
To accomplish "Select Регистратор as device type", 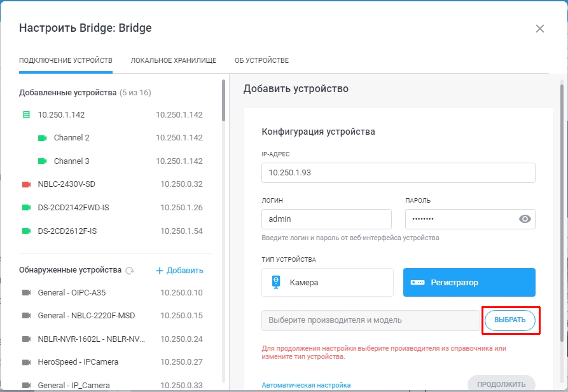I will 469,282.
